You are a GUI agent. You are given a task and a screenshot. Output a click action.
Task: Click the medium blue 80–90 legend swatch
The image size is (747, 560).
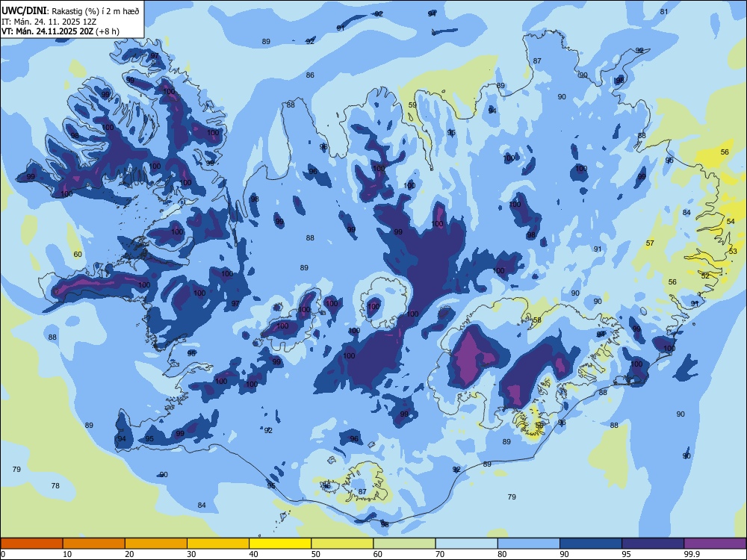click(529, 544)
